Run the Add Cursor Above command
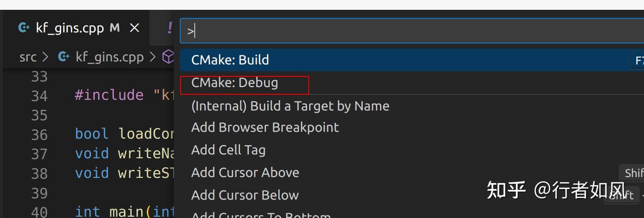This screenshot has height=218, width=644. pos(245,172)
